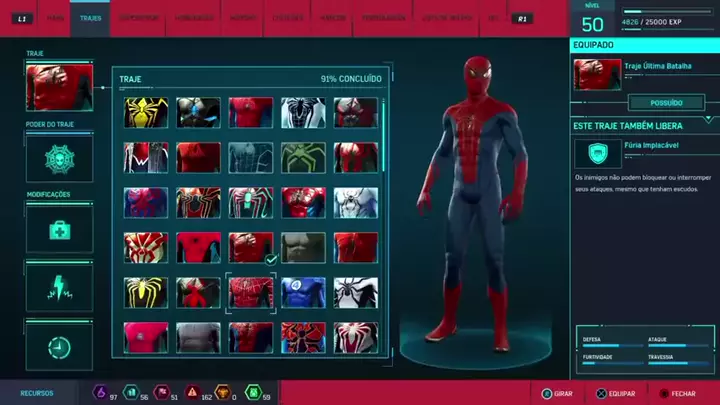Click the EXP progress bar
Image resolution: width=720 pixels, height=405 pixels.
click(667, 11)
